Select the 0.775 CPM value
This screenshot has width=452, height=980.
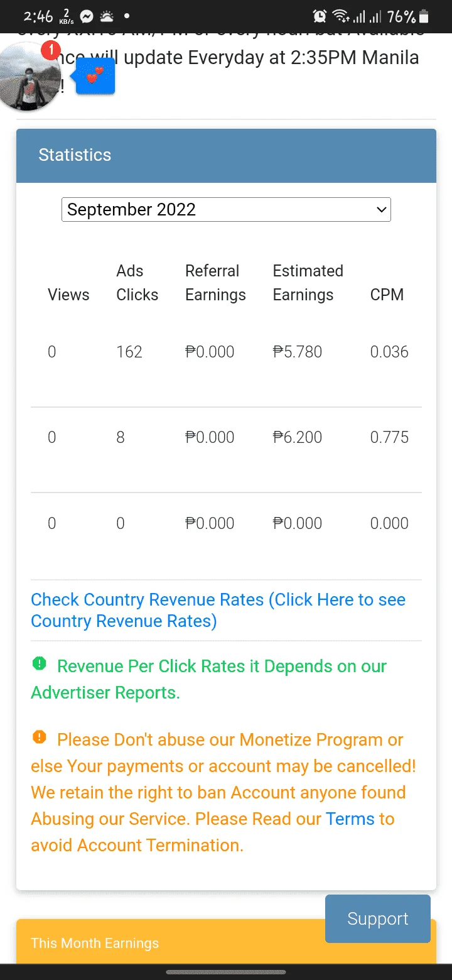(389, 437)
